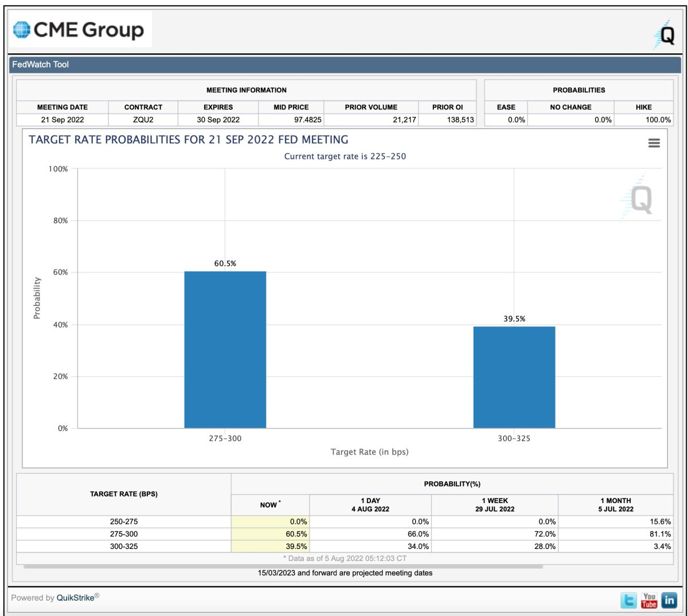Select the FedWatch Tool title bar

[345, 64]
